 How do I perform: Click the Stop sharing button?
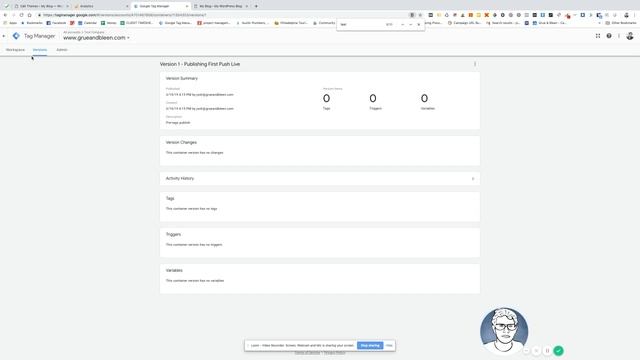click(x=370, y=345)
